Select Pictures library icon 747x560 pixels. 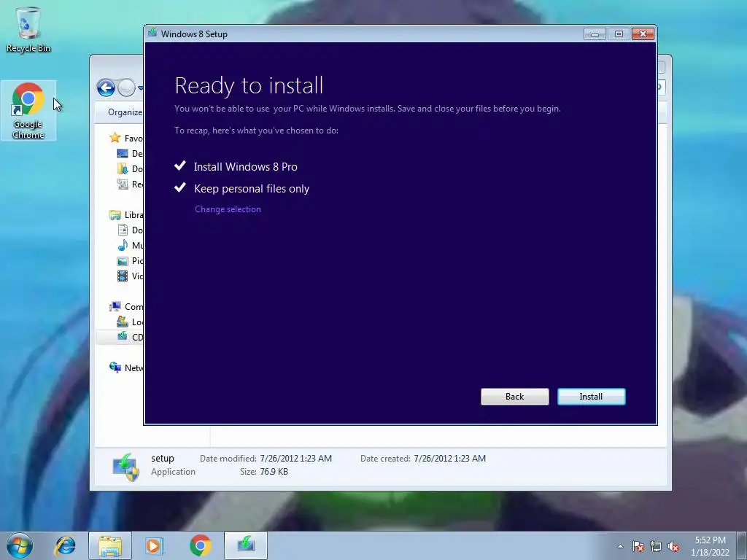tap(123, 261)
